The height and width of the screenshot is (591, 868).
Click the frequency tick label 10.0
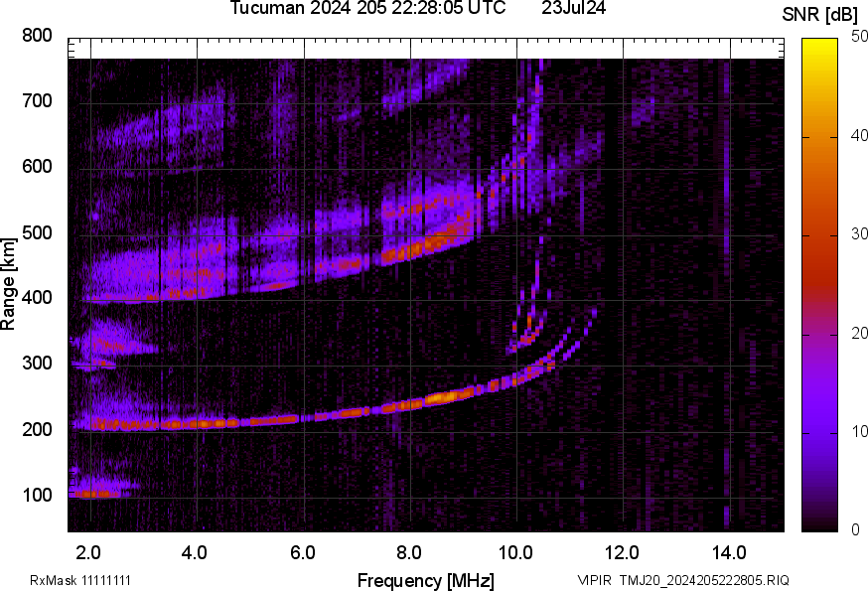click(x=515, y=553)
